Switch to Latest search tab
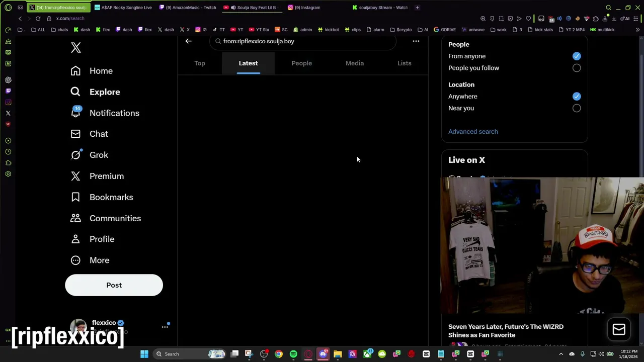The width and height of the screenshot is (644, 362). coord(248,63)
